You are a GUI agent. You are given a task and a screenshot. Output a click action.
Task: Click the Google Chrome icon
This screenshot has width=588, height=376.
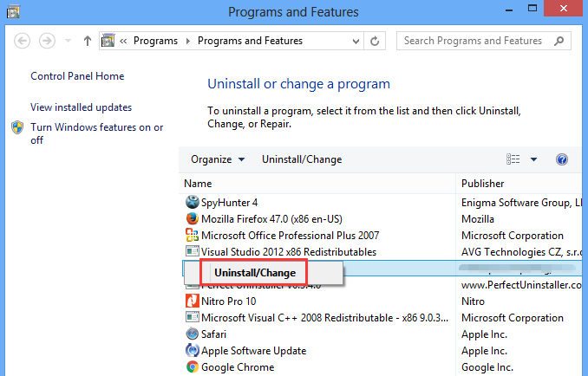[192, 367]
